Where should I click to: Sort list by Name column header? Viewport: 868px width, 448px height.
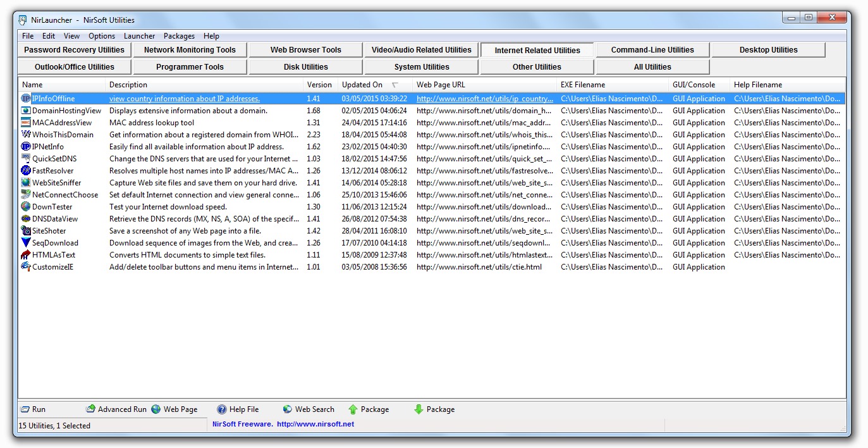click(x=62, y=85)
